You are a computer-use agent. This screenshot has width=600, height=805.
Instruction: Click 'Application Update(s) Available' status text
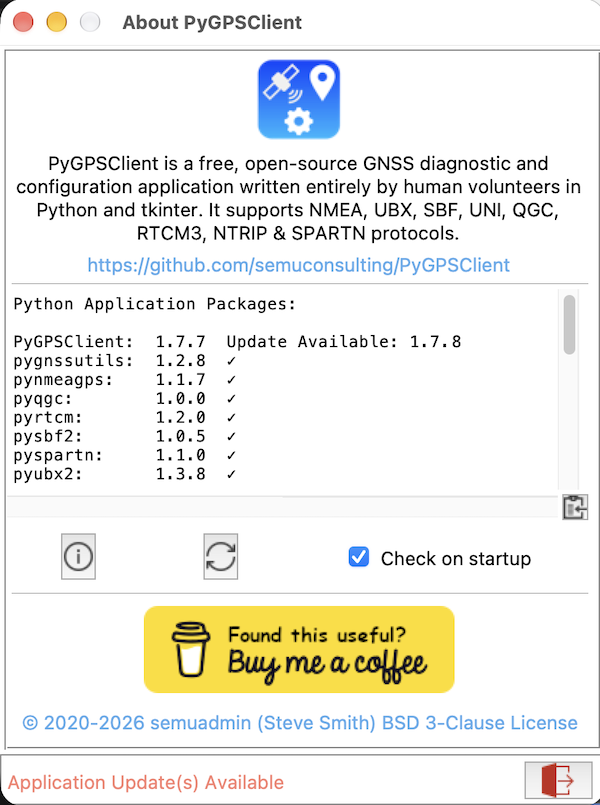(146, 782)
